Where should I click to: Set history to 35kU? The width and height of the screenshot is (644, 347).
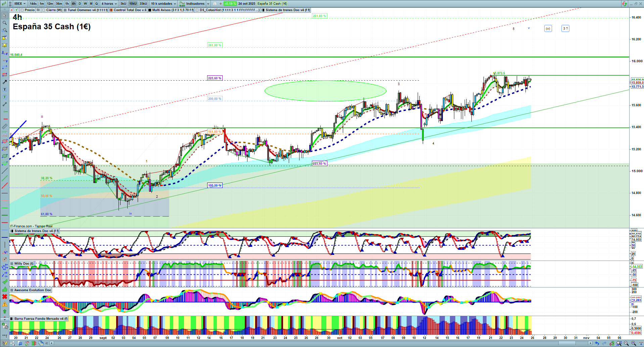tap(143, 4)
